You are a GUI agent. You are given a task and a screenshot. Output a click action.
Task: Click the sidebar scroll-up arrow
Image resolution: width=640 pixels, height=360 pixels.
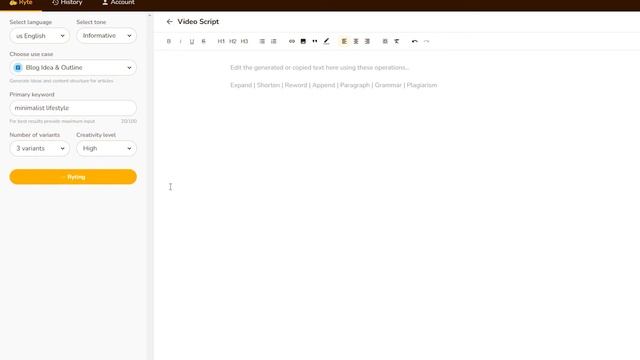tap(149, 16)
